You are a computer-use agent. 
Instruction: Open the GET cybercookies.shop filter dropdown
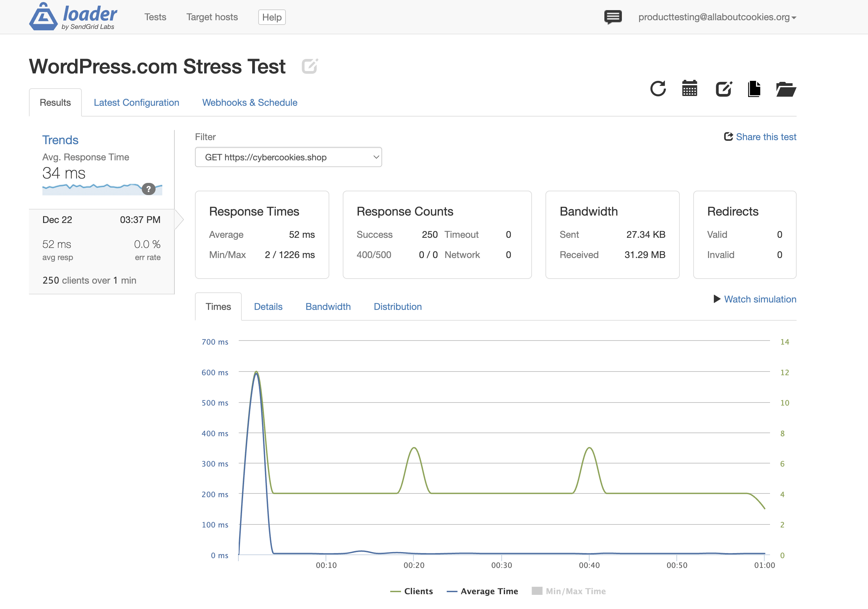289,157
